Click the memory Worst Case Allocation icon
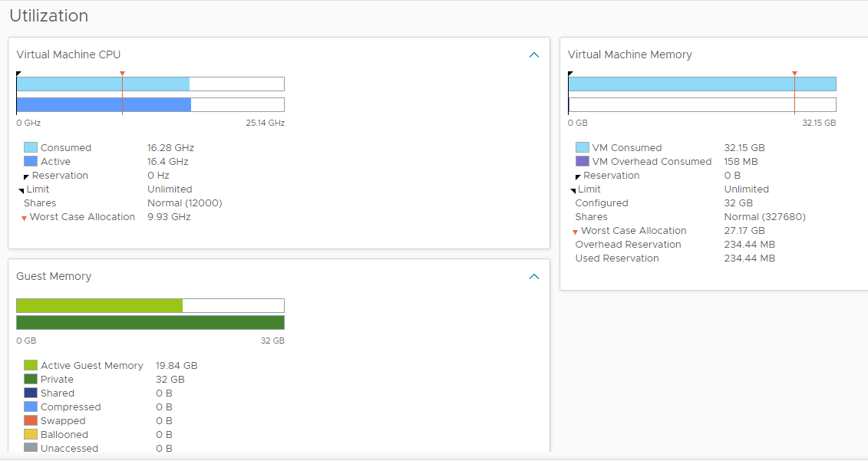The image size is (868, 474). click(x=576, y=232)
